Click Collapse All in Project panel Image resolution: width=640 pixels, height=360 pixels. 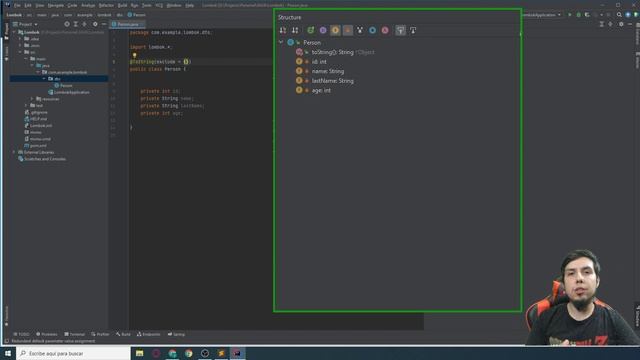(84, 24)
